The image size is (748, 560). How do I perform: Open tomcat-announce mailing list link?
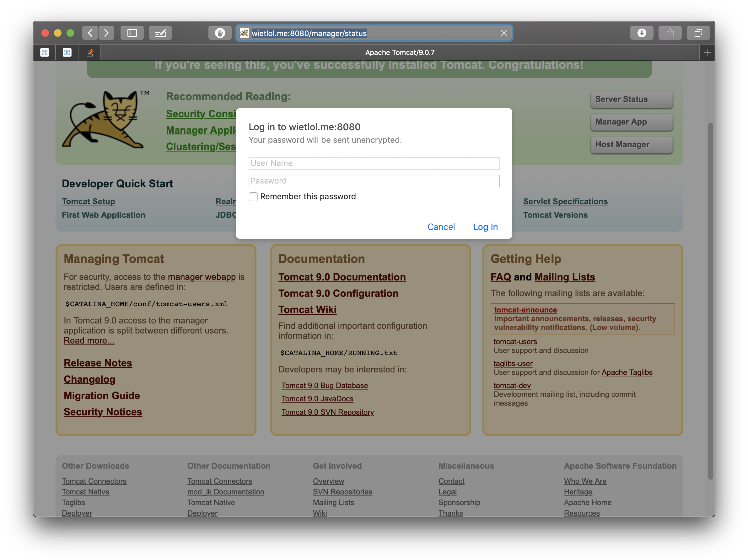click(x=525, y=310)
